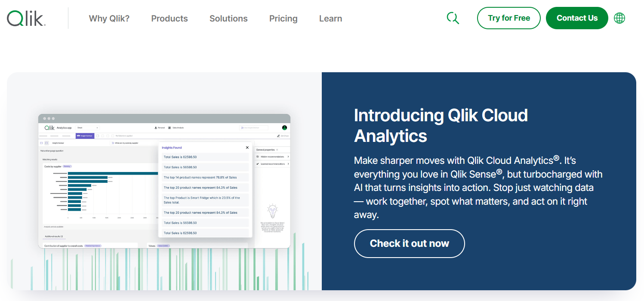644x301 pixels.
Task: Open the site search magnifier
Action: click(x=453, y=18)
